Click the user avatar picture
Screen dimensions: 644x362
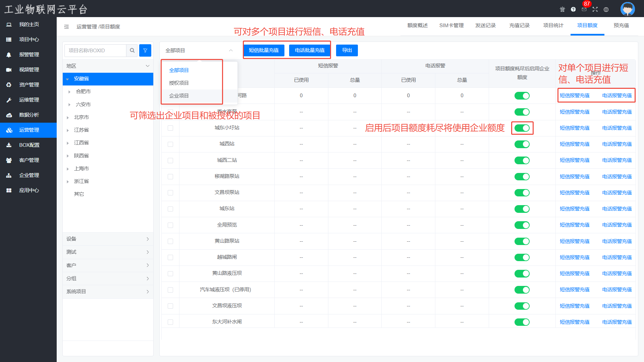coord(627,9)
